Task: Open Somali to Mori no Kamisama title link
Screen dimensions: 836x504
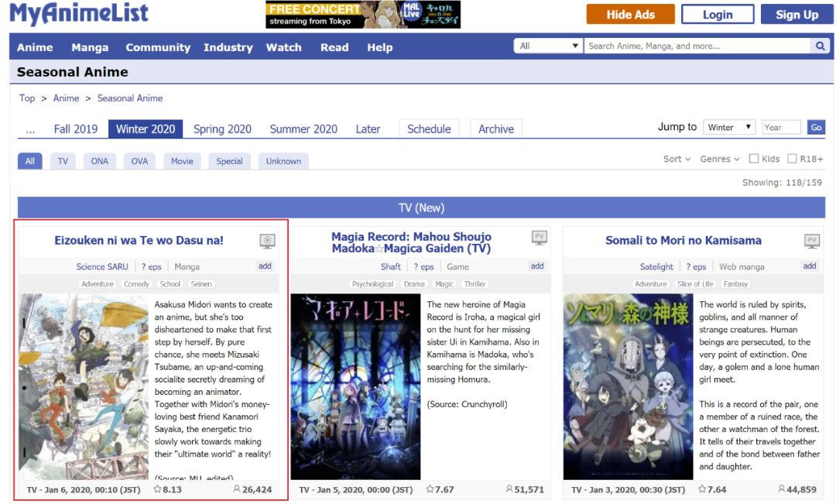Action: coord(684,241)
